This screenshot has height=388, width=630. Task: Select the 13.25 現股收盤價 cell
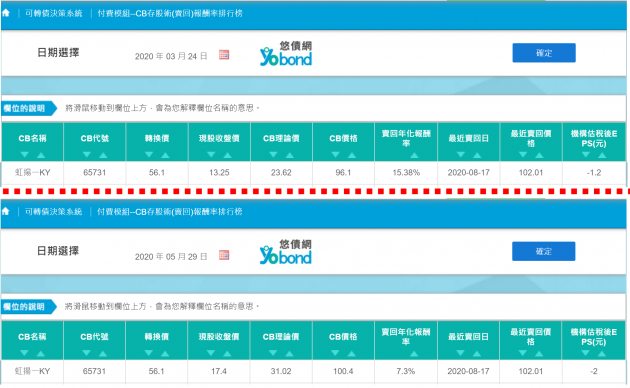[x=219, y=173]
